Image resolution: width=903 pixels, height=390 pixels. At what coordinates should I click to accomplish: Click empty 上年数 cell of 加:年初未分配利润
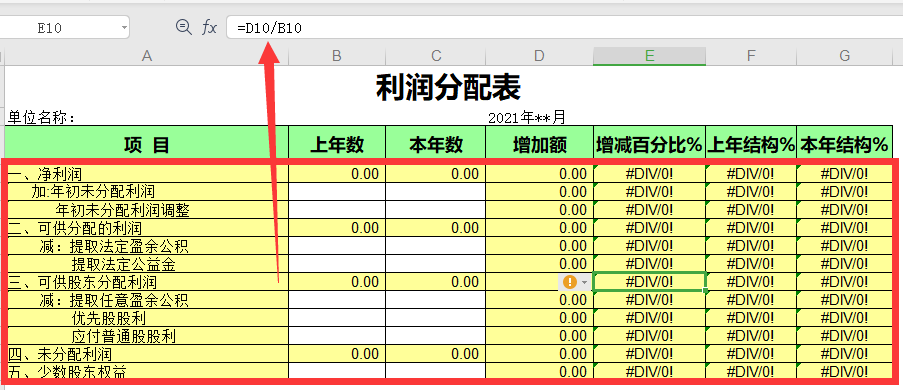coord(337,191)
